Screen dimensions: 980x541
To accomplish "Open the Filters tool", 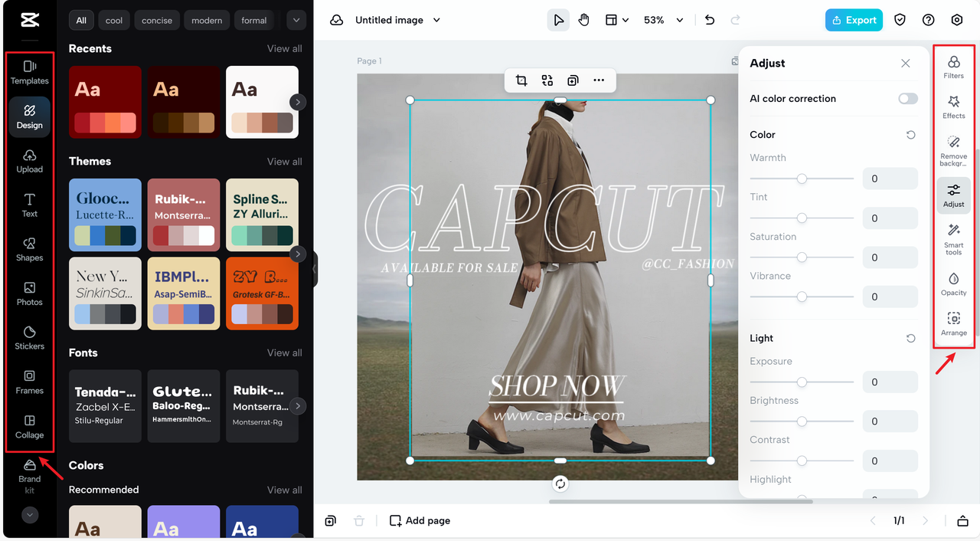I will tap(954, 67).
